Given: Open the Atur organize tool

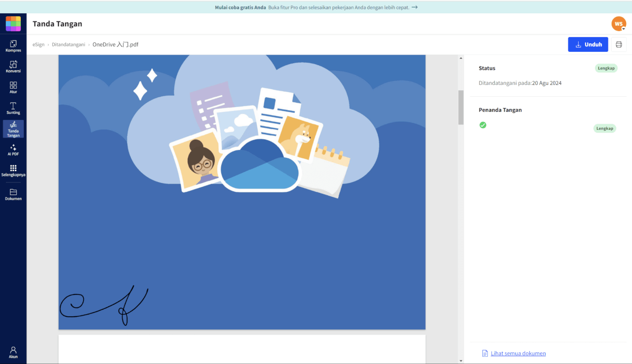Looking at the screenshot, I should [x=13, y=87].
